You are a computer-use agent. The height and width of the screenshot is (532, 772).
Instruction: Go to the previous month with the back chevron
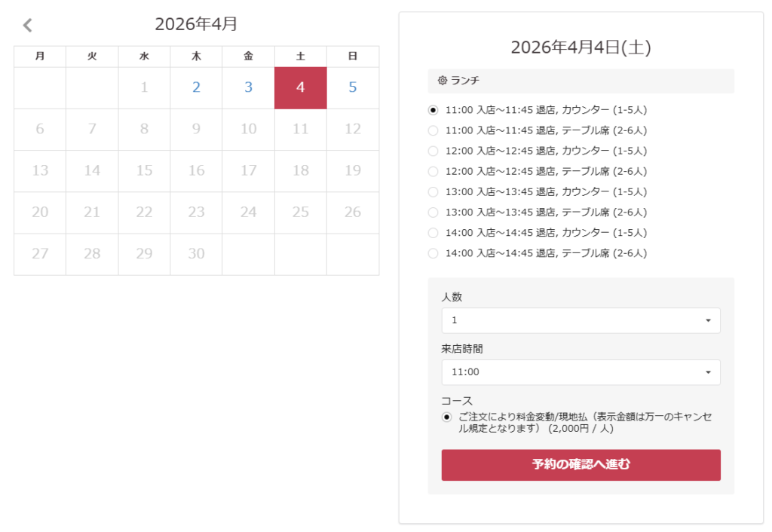coord(28,26)
